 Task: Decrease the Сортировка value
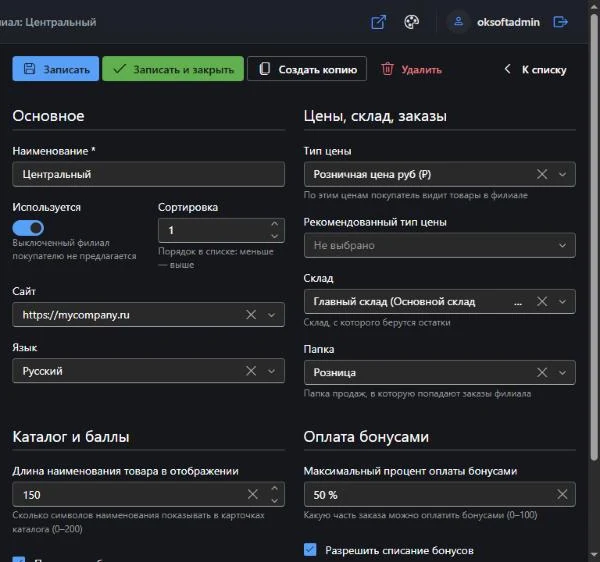point(274,236)
